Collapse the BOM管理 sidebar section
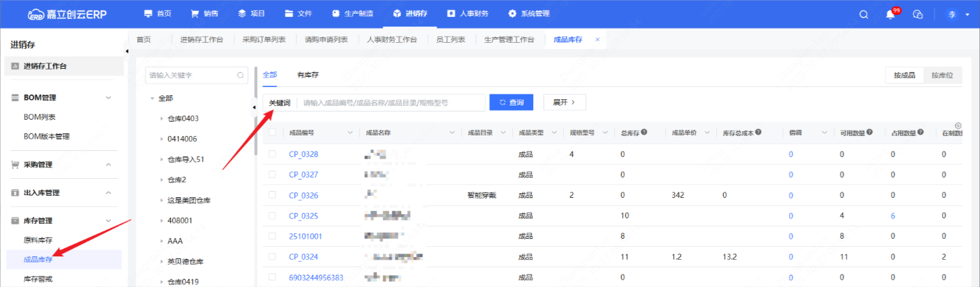The width and height of the screenshot is (980, 287). click(x=108, y=97)
